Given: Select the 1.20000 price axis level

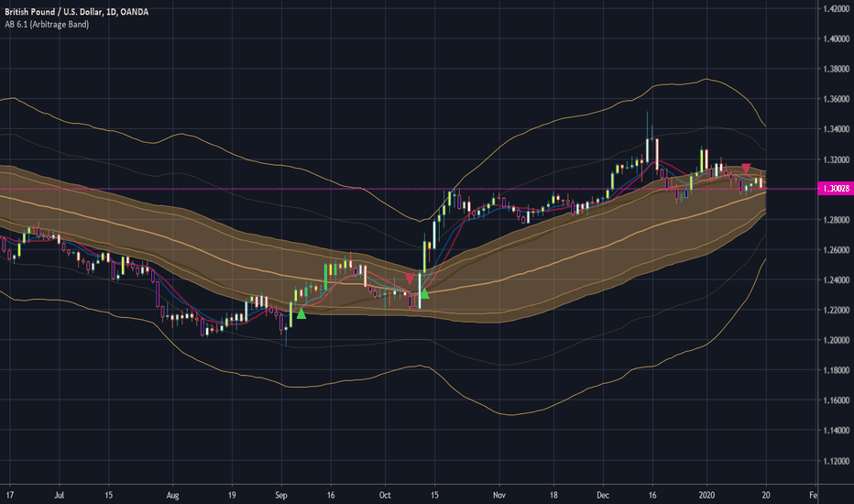Looking at the screenshot, I should (832, 340).
